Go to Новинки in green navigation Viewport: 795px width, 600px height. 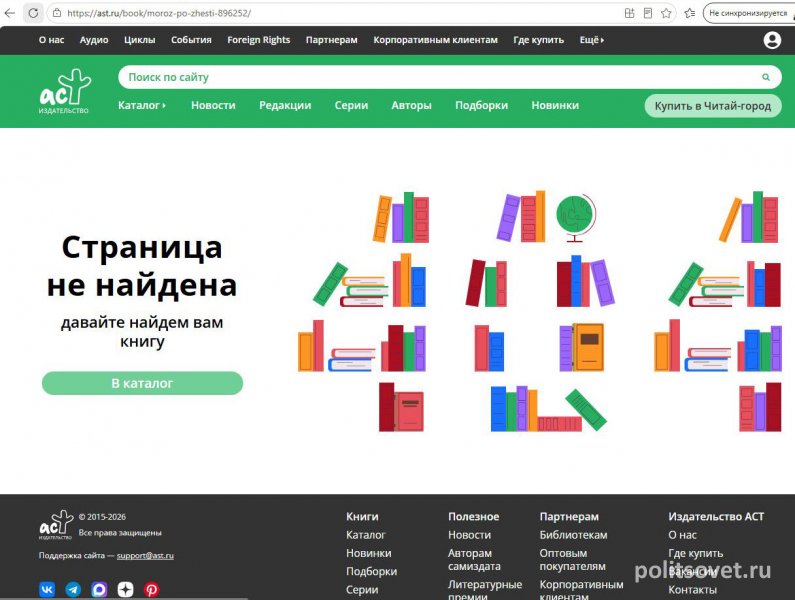point(555,105)
